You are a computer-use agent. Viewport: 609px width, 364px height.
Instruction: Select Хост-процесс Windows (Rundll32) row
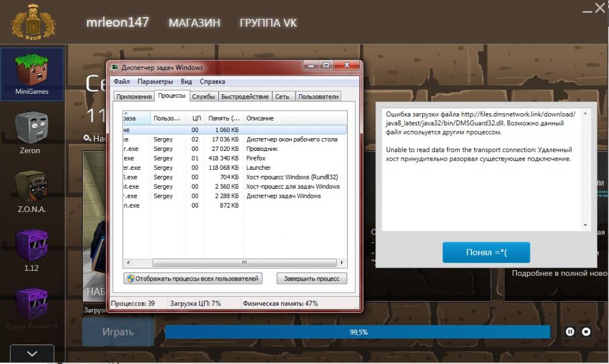234,177
